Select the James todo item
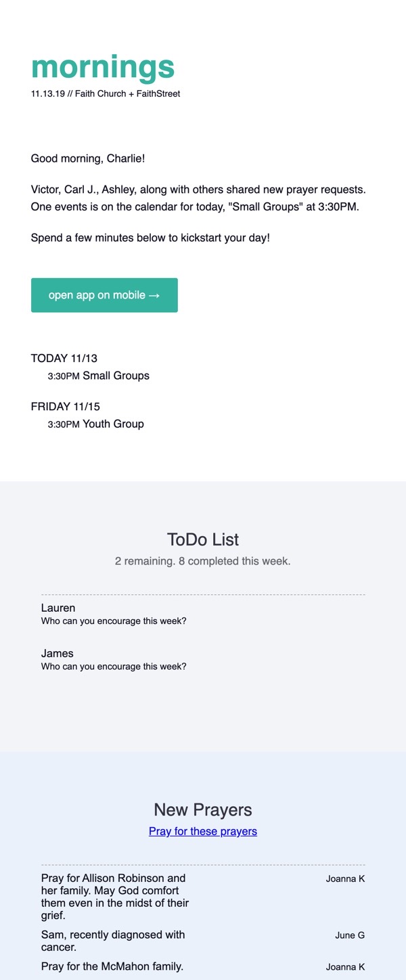 click(203, 659)
